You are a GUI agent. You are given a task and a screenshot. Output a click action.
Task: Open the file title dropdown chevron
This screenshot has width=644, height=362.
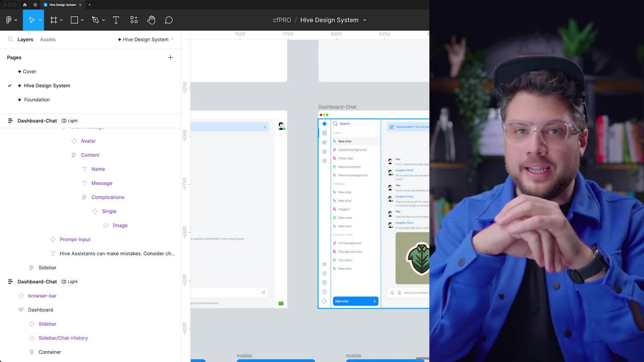(x=365, y=20)
